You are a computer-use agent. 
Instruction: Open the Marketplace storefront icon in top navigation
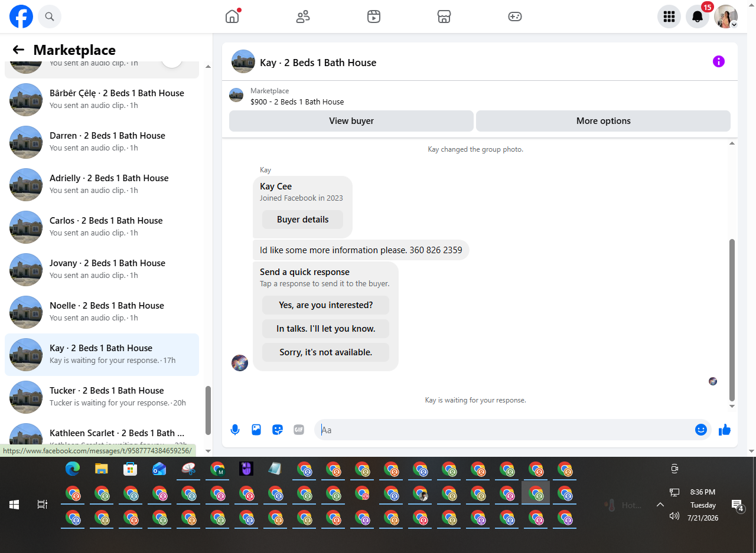pos(444,17)
